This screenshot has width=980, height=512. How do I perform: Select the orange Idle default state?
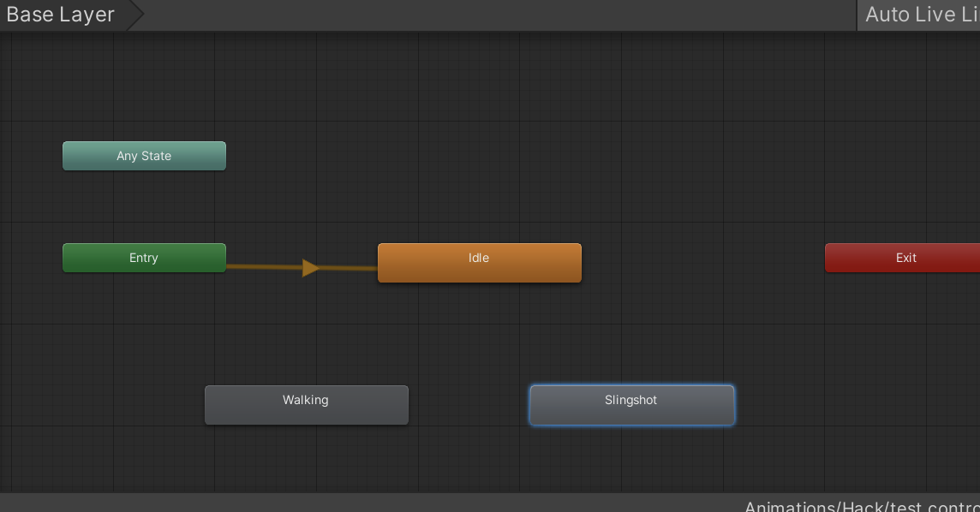pyautogui.click(x=479, y=262)
